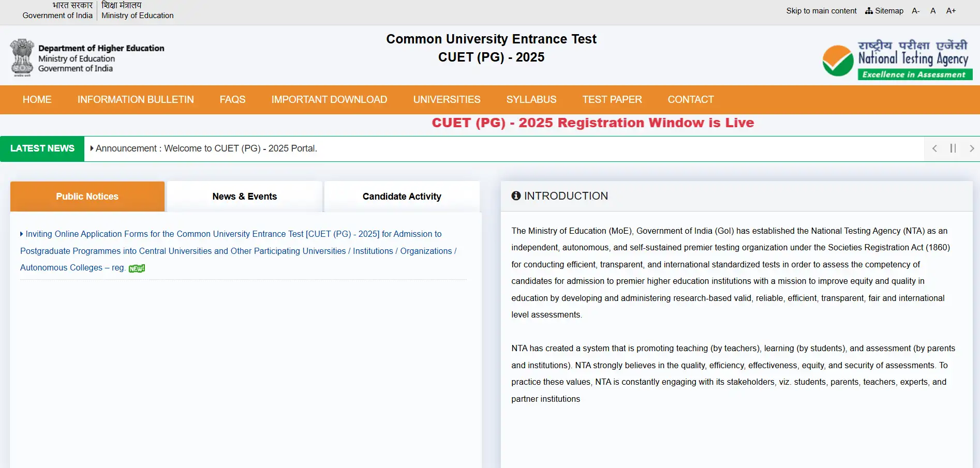Click the National Testing Agency logo
Viewport: 980px width, 468px height.
(x=898, y=59)
